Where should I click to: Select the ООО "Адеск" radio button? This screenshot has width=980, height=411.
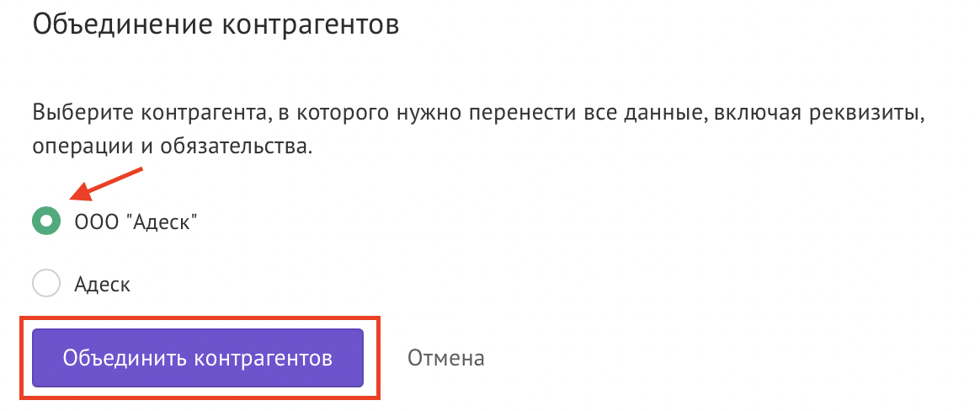click(46, 221)
